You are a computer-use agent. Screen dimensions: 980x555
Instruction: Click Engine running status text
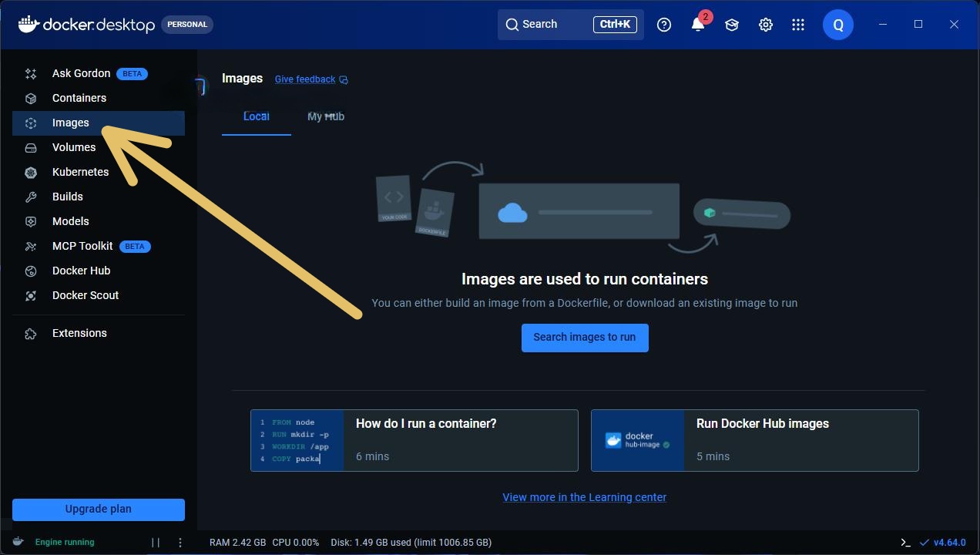pos(65,543)
